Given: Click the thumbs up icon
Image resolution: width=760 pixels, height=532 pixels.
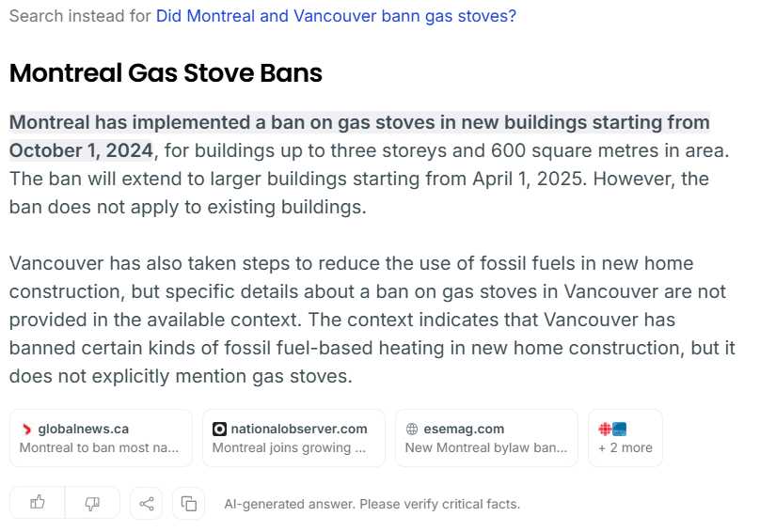Looking at the screenshot, I should point(38,503).
